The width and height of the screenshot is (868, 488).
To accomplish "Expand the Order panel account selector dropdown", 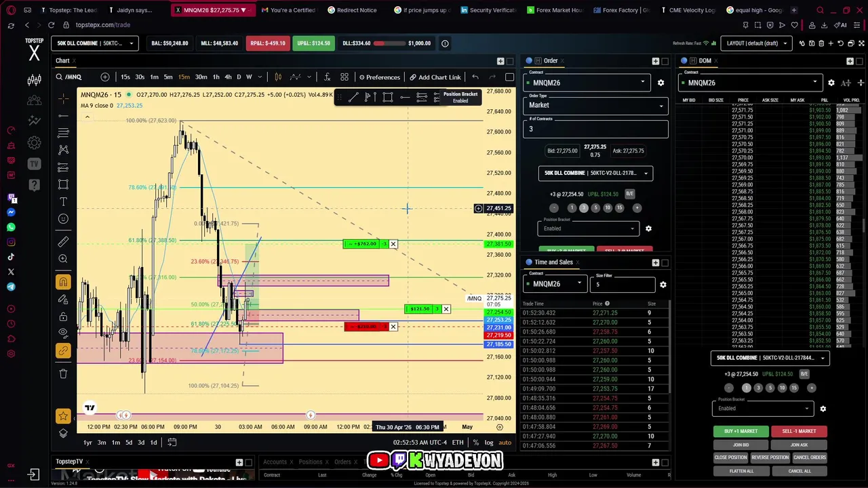I will tap(595, 173).
